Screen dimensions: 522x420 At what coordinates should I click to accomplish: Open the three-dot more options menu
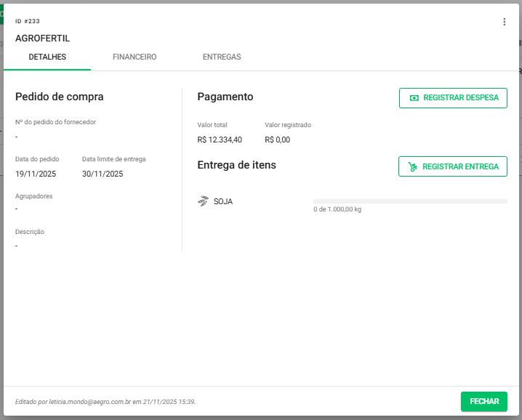click(505, 22)
